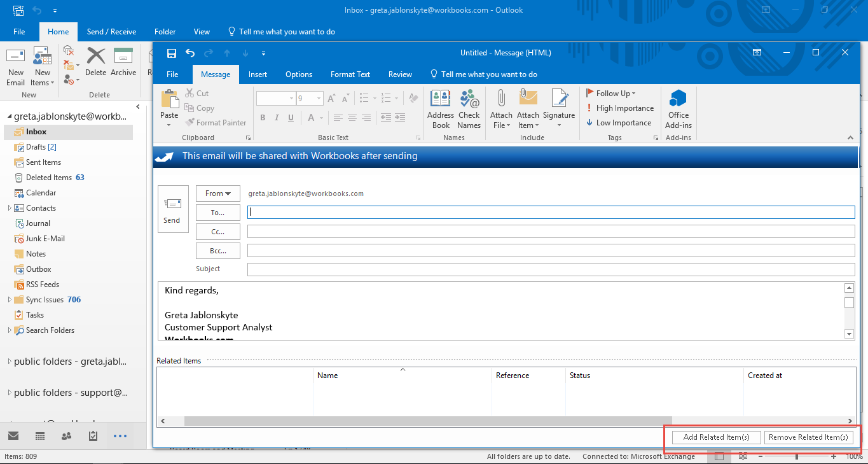Screen dimensions: 868x464
Task: Click the Format Painter brush
Action: (216, 122)
